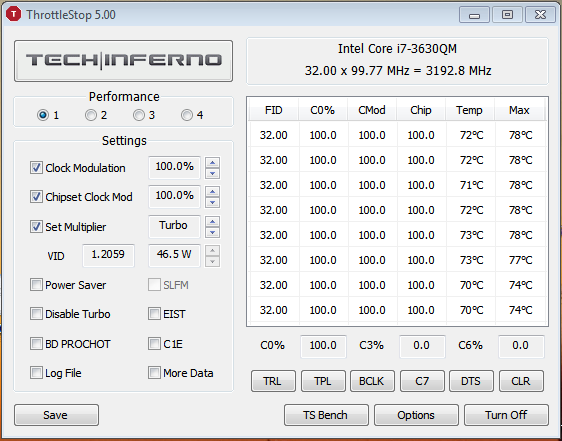This screenshot has height=441, width=562.
Task: Open the TRL turbo ratio limits button
Action: [x=273, y=381]
